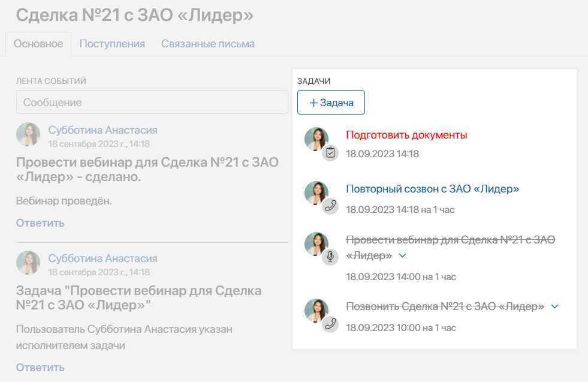Open avatar of Провести вебинар task assignee
Screen dimensions: 588x382
click(316, 244)
